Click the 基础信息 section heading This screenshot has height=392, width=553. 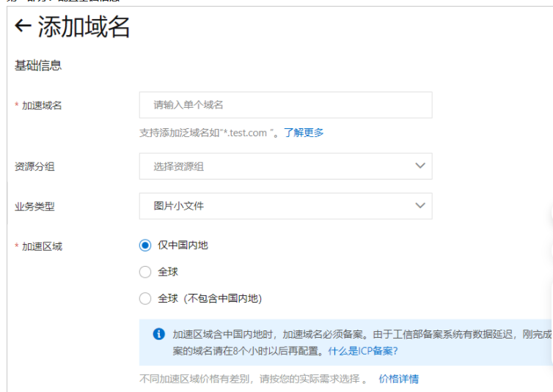(x=38, y=66)
